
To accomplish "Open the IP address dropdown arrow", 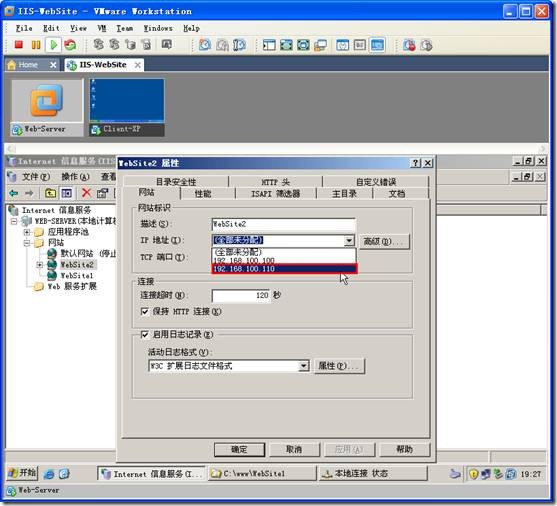I will [x=349, y=241].
